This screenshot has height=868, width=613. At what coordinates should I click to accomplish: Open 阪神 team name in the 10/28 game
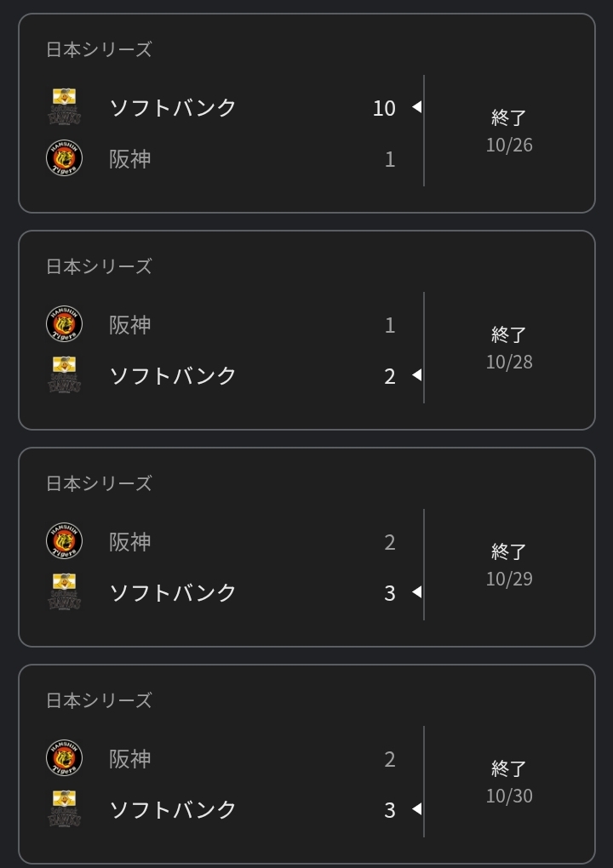point(129,325)
